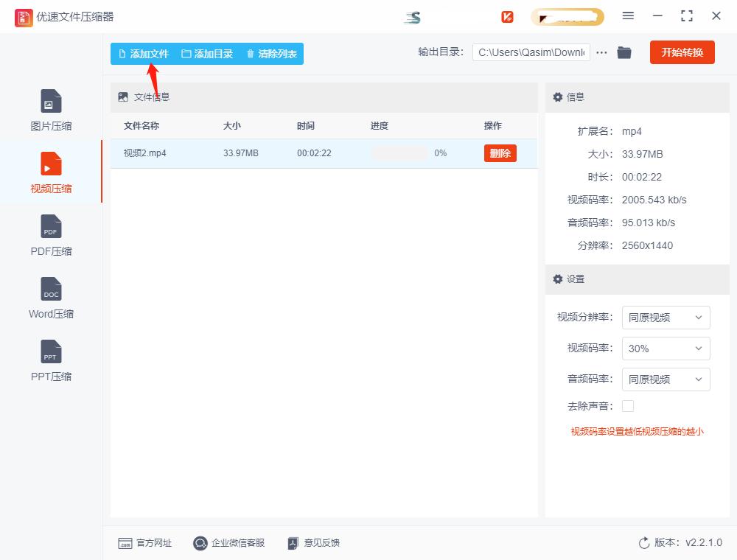Click the 添加文件 add files button
Viewport: 737px width, 560px height.
pos(143,54)
